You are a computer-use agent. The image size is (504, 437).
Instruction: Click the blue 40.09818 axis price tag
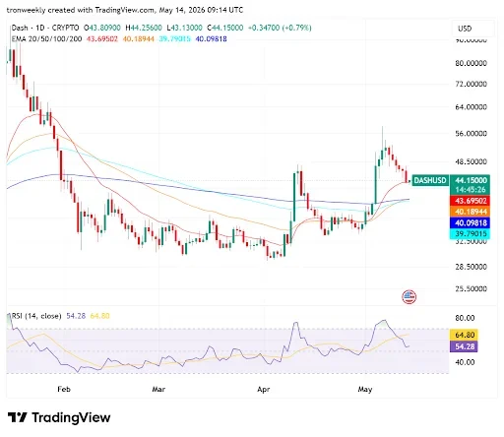[x=471, y=223]
